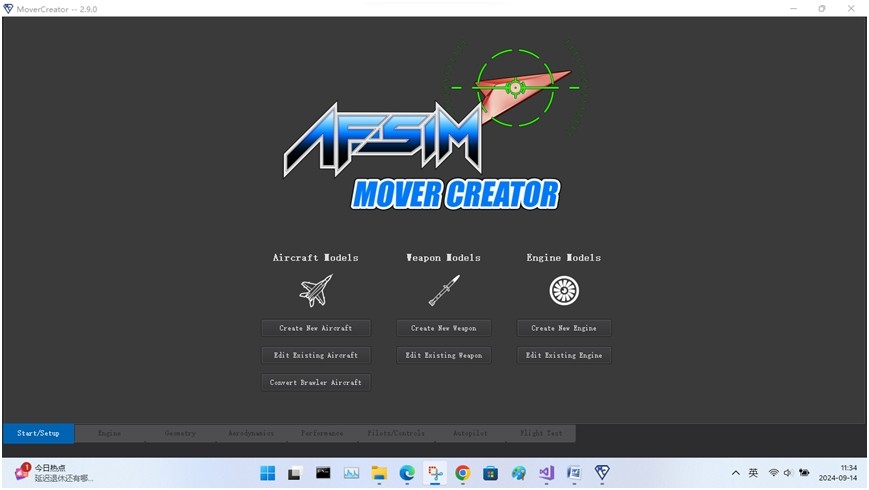Switch to the Engine tab
The height and width of the screenshot is (490, 869).
[x=110, y=433]
